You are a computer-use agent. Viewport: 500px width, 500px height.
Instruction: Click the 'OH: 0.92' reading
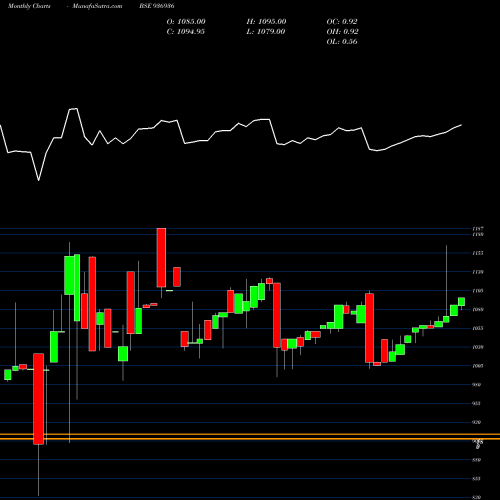tap(342, 32)
